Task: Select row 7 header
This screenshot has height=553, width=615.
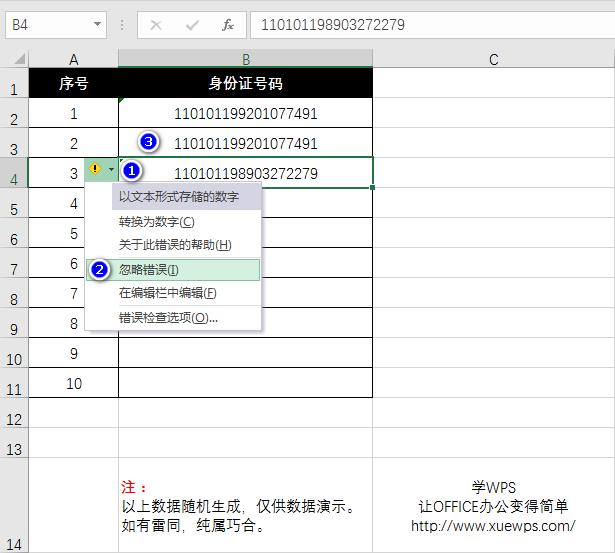Action: pyautogui.click(x=14, y=263)
